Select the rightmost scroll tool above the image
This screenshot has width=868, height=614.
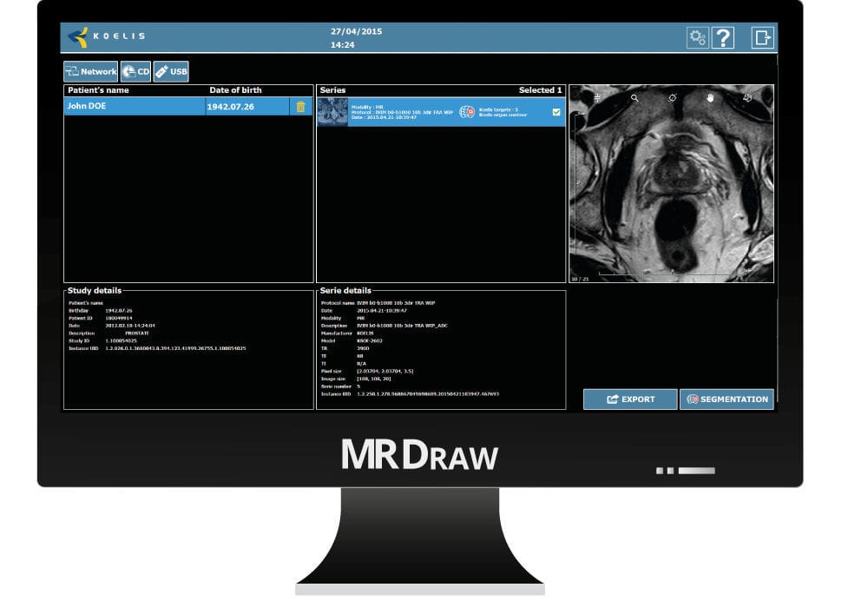pos(748,98)
